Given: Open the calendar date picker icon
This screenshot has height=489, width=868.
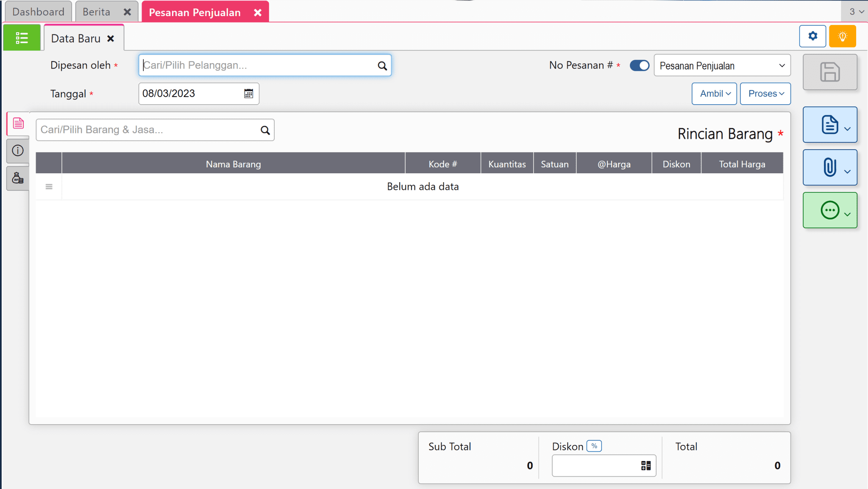Looking at the screenshot, I should pyautogui.click(x=249, y=94).
